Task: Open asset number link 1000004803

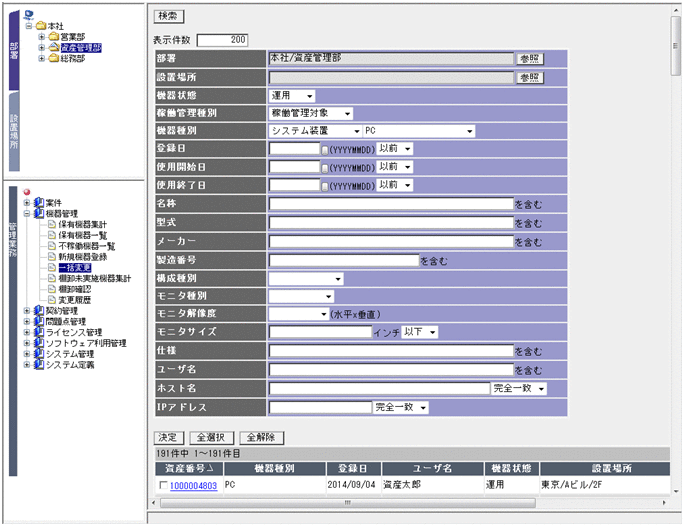Action: point(193,486)
